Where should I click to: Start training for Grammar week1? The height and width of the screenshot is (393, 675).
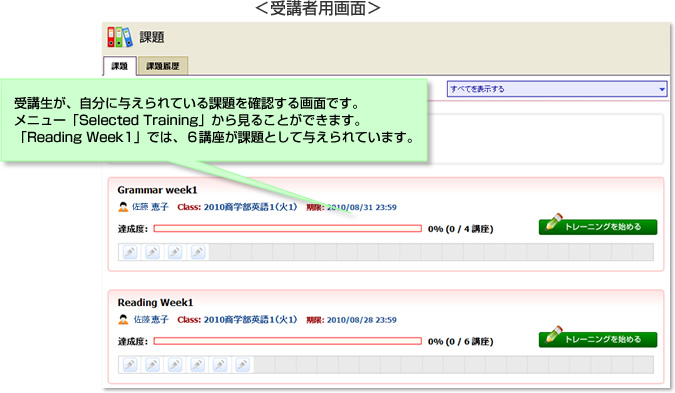coord(598,226)
